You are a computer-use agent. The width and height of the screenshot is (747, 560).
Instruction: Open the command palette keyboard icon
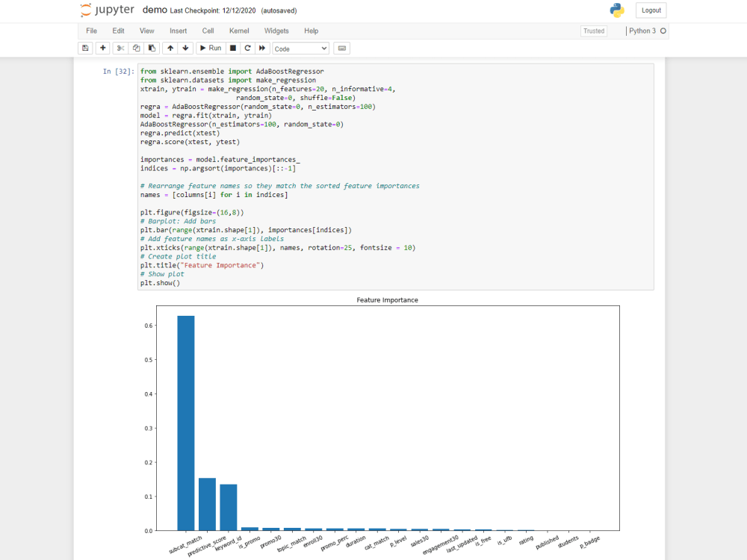(342, 48)
